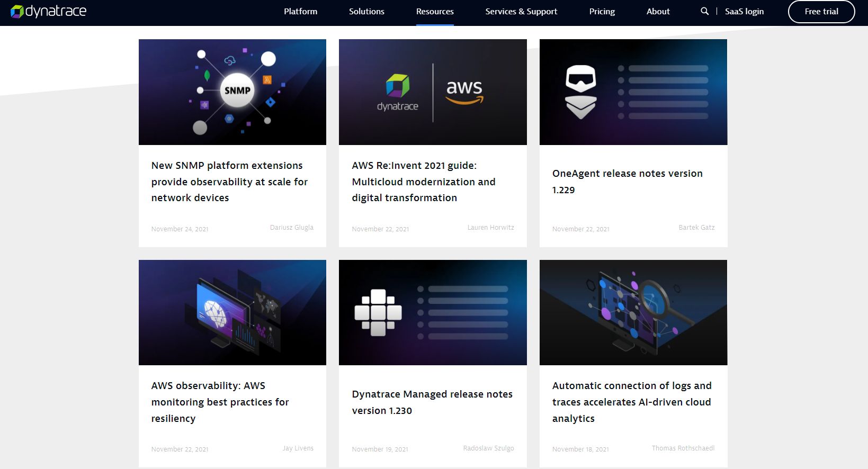This screenshot has height=469, width=868.
Task: Click the AWS observability monitor illustration
Action: pos(232,312)
